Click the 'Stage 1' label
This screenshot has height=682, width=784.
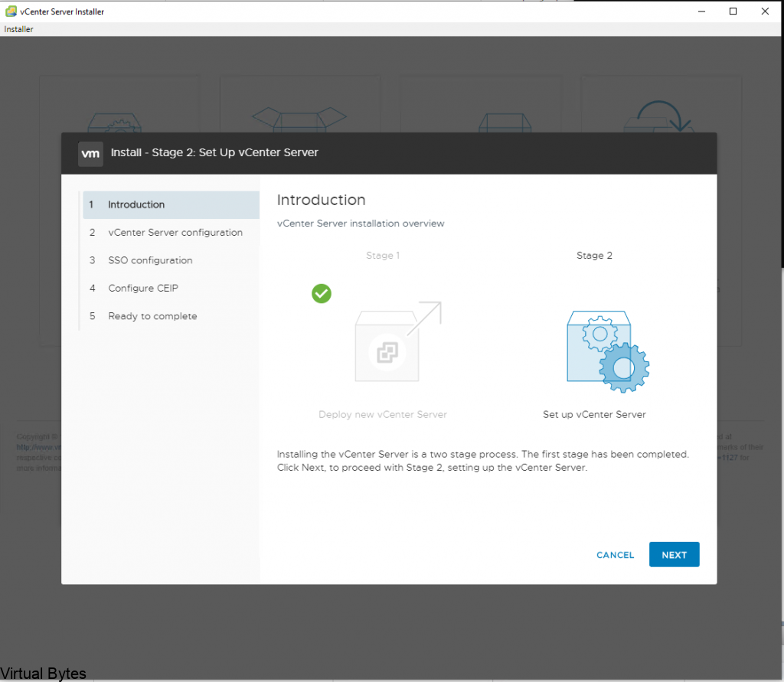tap(383, 256)
